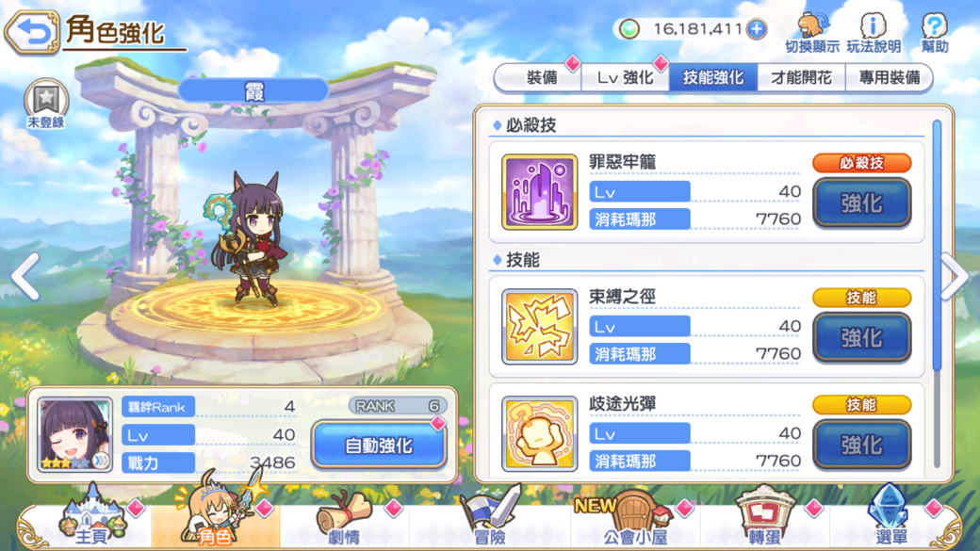Select the 罪惡牢籠 skill icon
The image size is (980, 551).
point(539,192)
